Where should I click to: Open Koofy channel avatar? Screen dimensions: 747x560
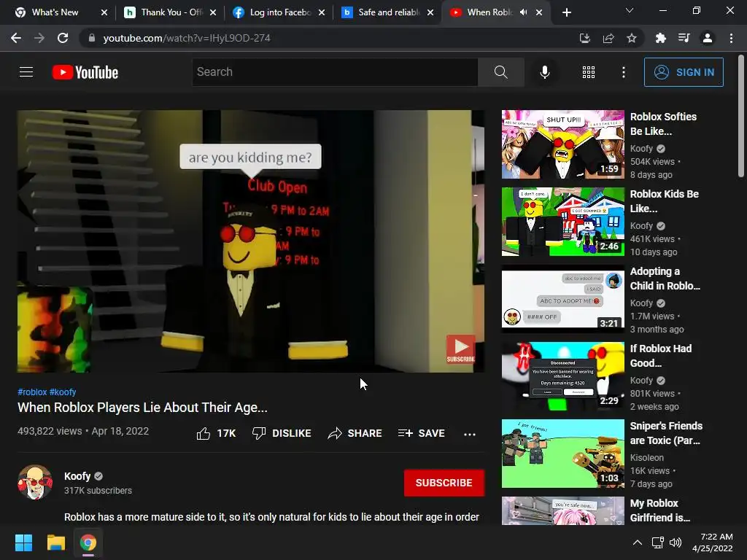click(35, 483)
